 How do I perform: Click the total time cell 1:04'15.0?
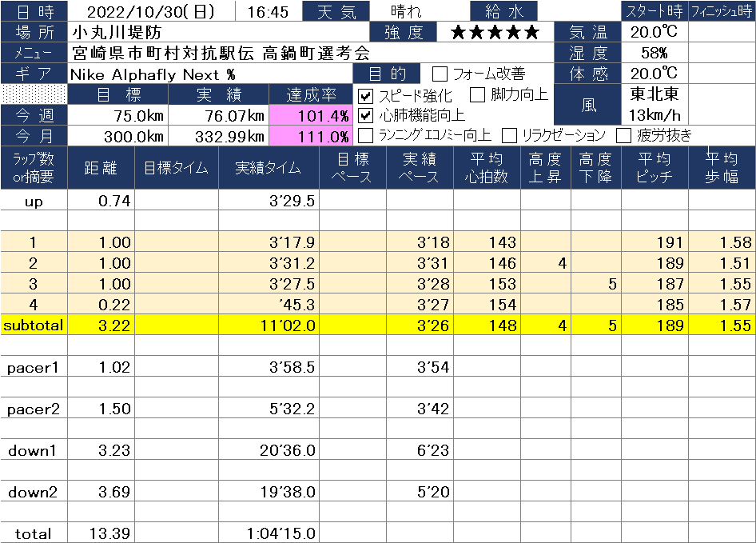pos(285,533)
